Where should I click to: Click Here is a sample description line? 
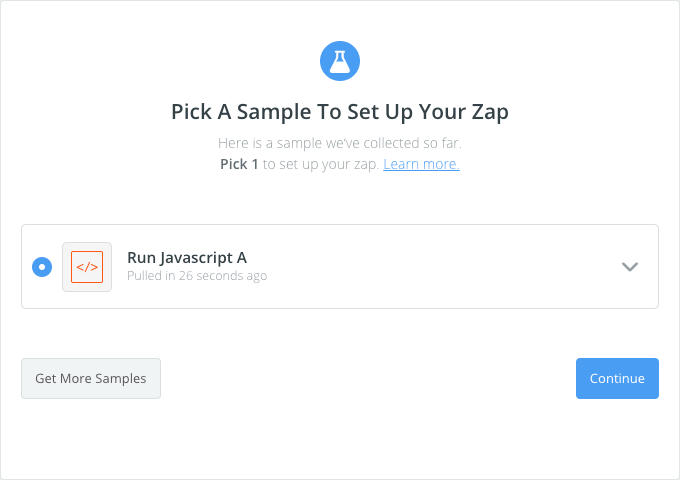(340, 143)
